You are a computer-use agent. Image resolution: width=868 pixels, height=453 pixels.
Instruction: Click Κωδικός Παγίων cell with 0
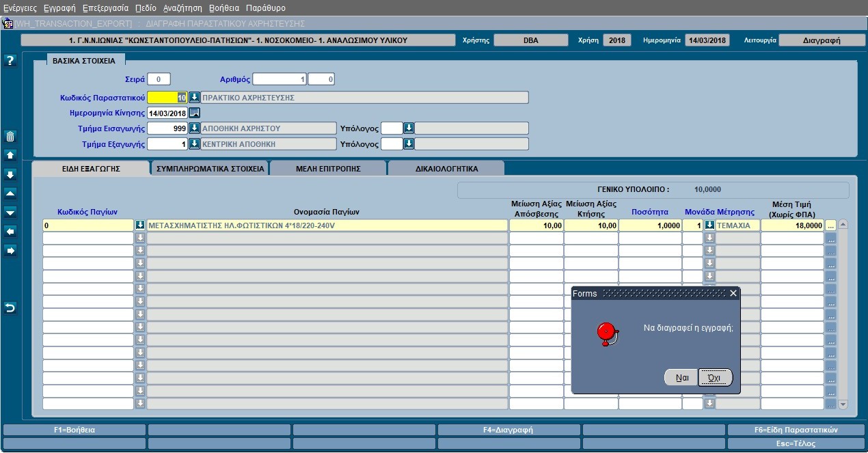point(87,225)
